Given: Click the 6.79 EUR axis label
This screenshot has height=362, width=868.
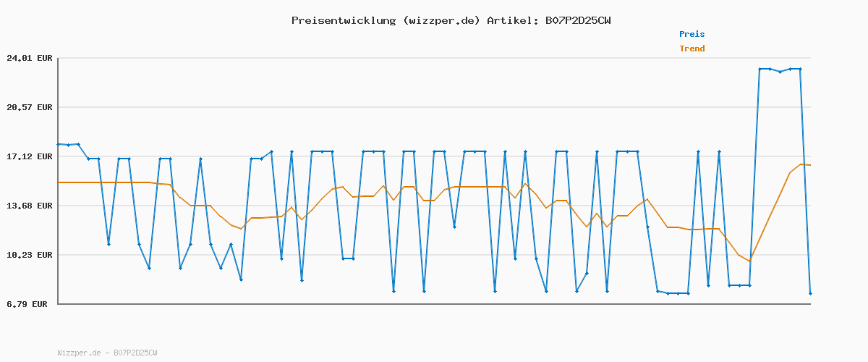Looking at the screenshot, I should point(27,304).
